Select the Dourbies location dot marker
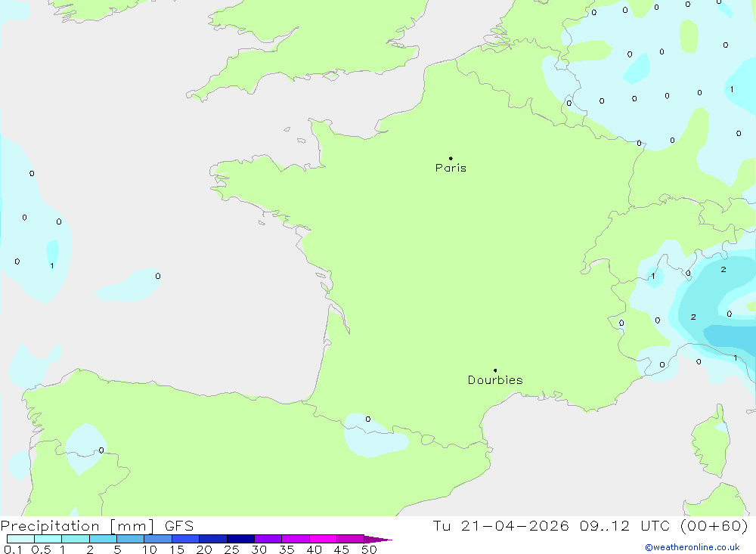The image size is (756, 554). tap(495, 370)
